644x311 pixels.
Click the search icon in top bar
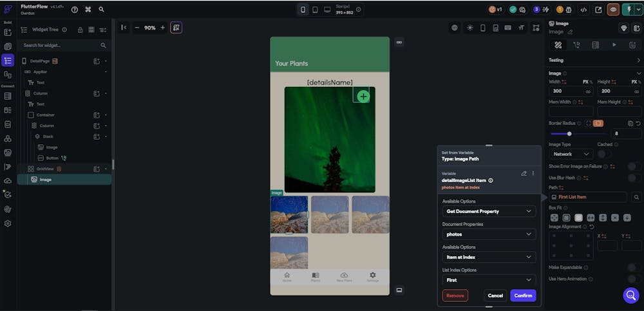pyautogui.click(x=102, y=10)
